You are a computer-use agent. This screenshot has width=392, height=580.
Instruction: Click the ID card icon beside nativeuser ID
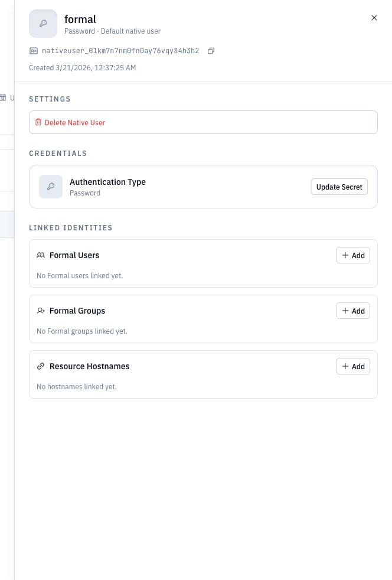pyautogui.click(x=33, y=51)
